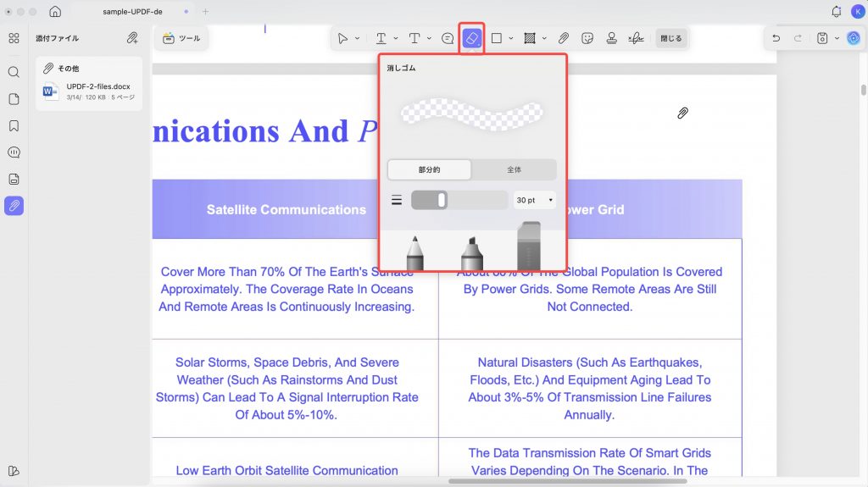Choose the 部分的 partial erase mode
Viewport: 868px width, 487px height.
[x=429, y=170]
